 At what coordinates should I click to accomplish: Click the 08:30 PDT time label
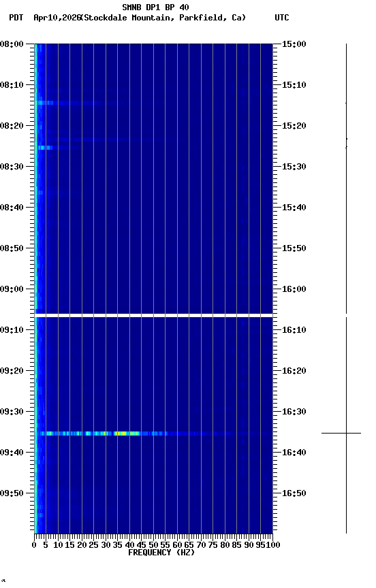click(12, 167)
